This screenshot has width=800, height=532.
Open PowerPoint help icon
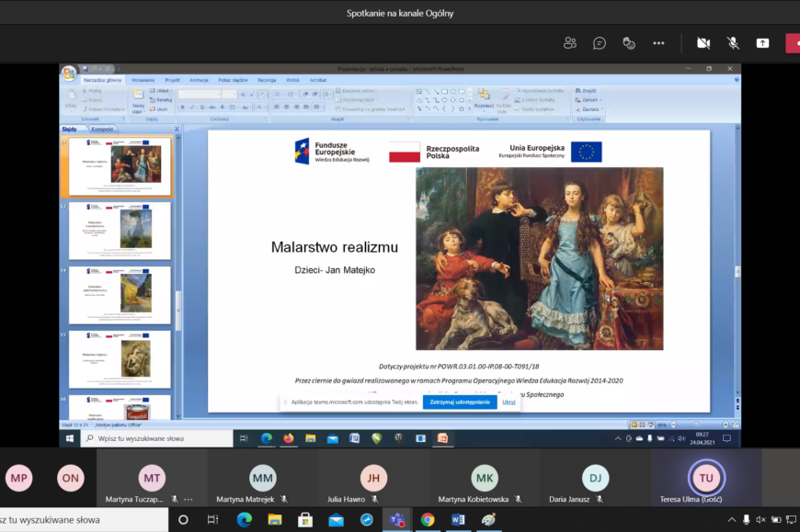pos(737,80)
